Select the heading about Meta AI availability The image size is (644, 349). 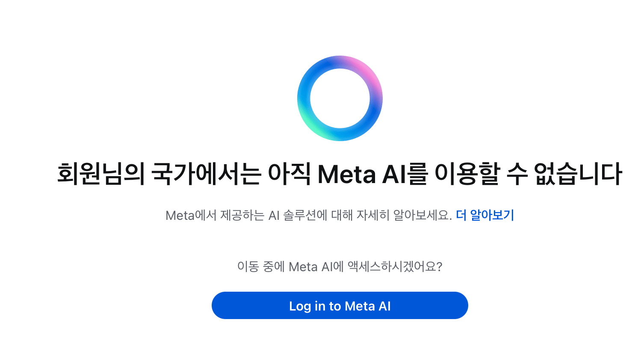coord(340,174)
